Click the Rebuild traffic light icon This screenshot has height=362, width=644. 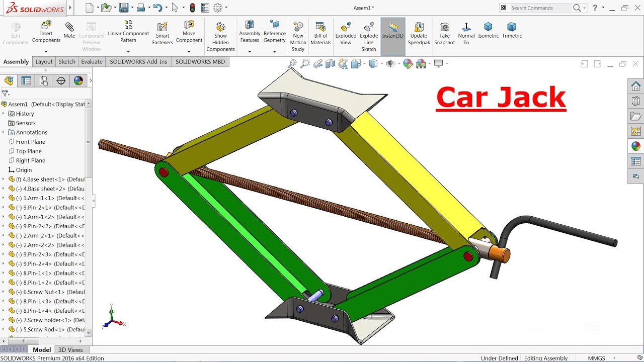pyautogui.click(x=192, y=8)
